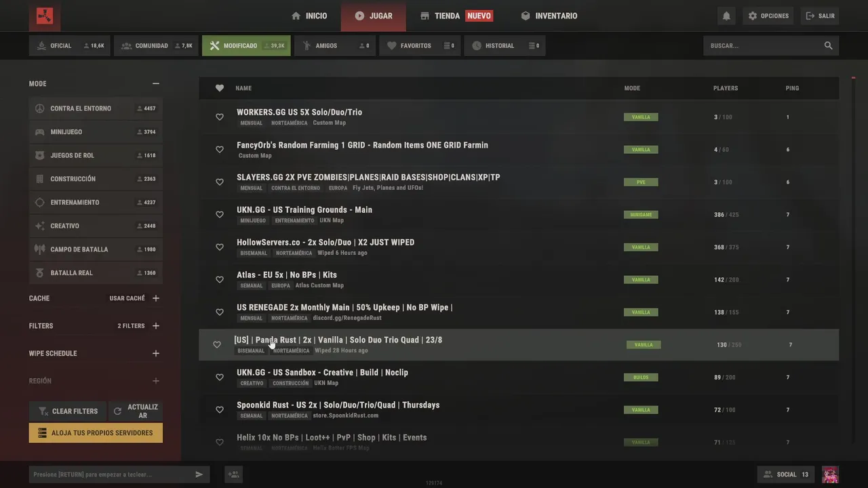Expand the Región section
This screenshot has width=868, height=488.
pos(156,381)
